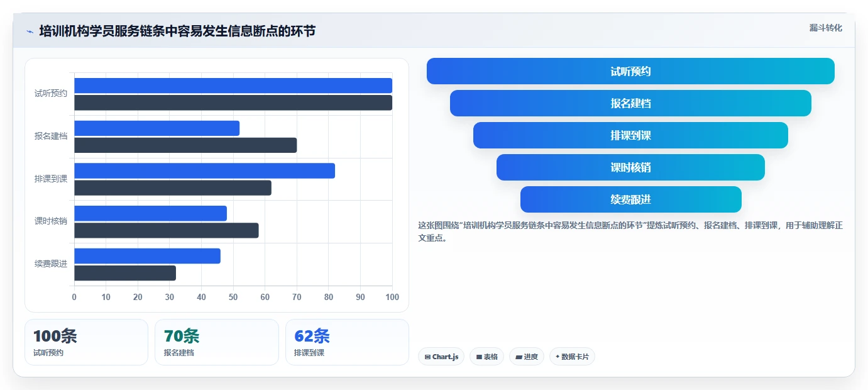Click the dark bar for 排课到课
868x390 pixels.
coord(173,187)
